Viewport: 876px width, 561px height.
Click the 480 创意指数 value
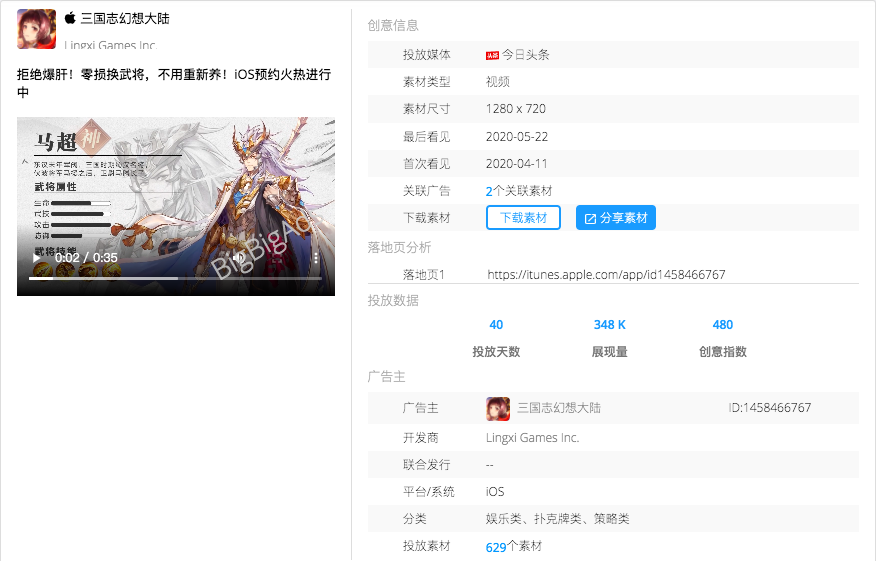pos(723,325)
